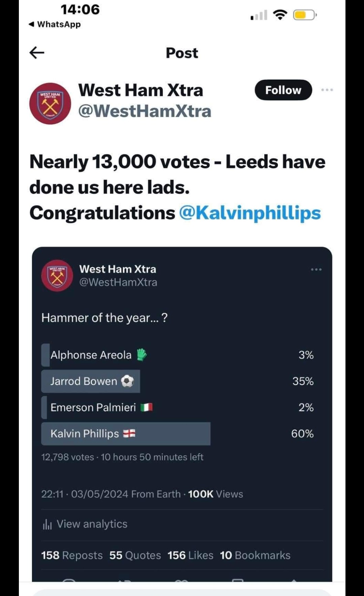View the 55 Quotes list
The image size is (364, 596).
tap(135, 555)
